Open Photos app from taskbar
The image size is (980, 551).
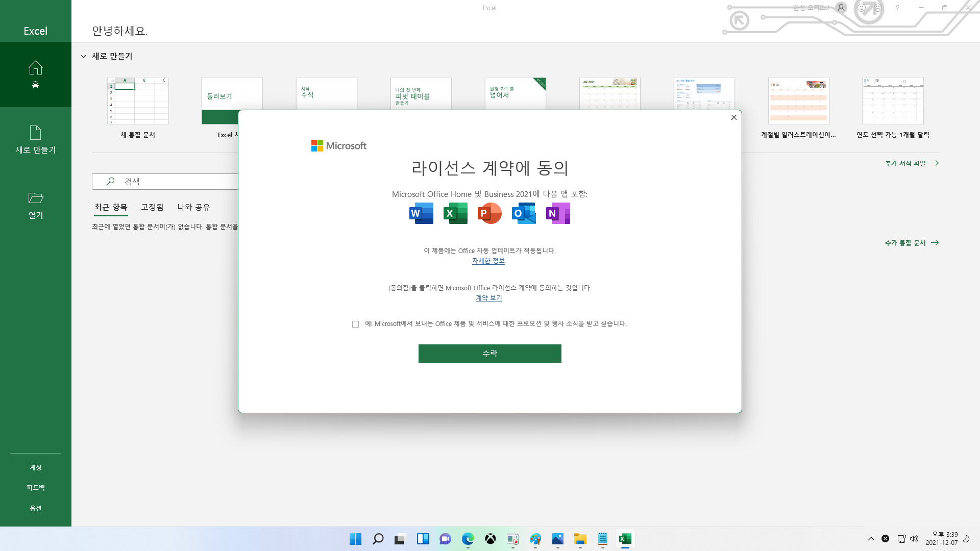click(557, 539)
